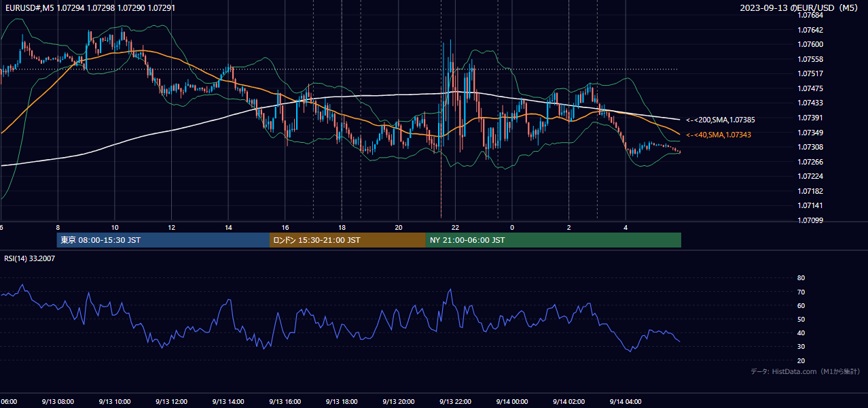Viewport: 868px width, 408px height.
Task: Click price axis value 1.07475
Action: tap(811, 88)
